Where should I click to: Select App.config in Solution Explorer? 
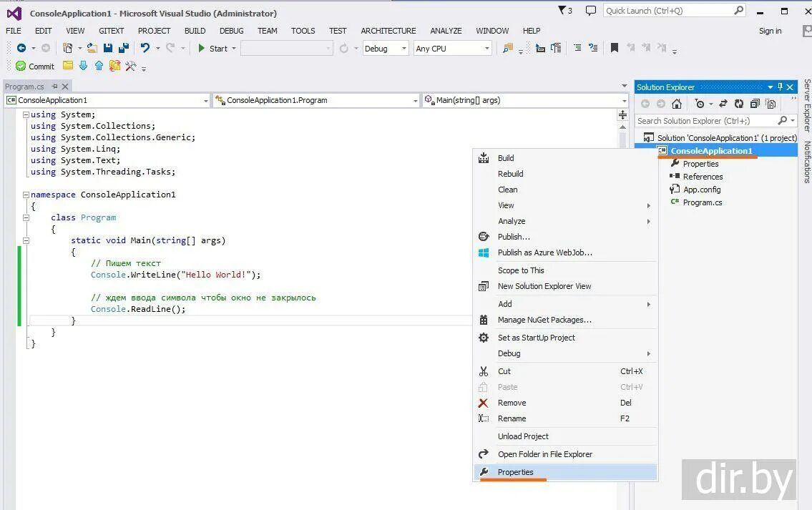tap(702, 190)
